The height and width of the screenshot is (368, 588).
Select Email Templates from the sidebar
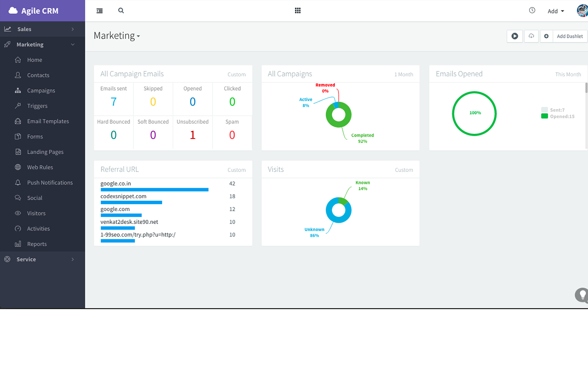coord(47,121)
